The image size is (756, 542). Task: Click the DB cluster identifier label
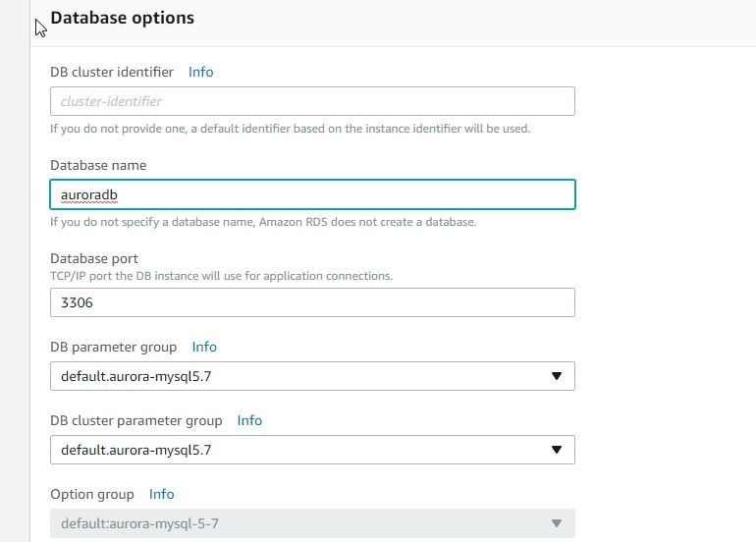[x=112, y=72]
